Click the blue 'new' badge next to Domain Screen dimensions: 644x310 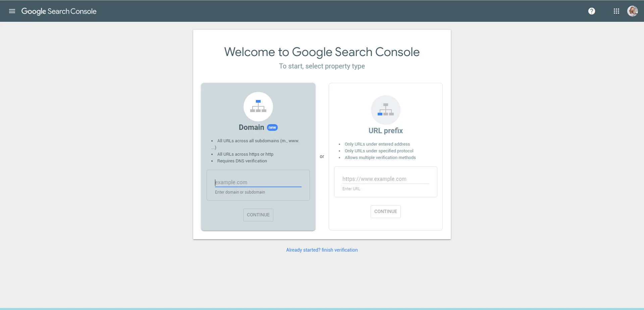272,127
